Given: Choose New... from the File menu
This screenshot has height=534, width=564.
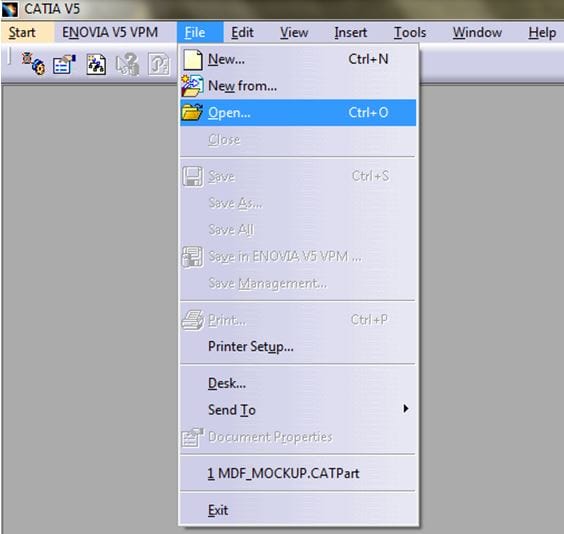Looking at the screenshot, I should pos(298,59).
